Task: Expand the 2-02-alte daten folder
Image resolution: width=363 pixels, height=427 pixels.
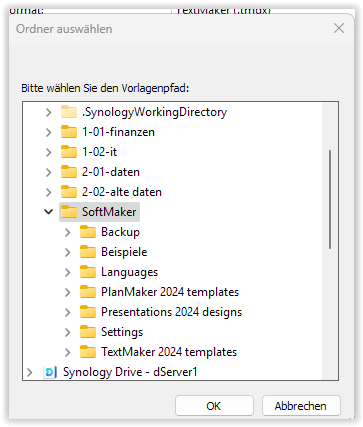Action: 49,192
